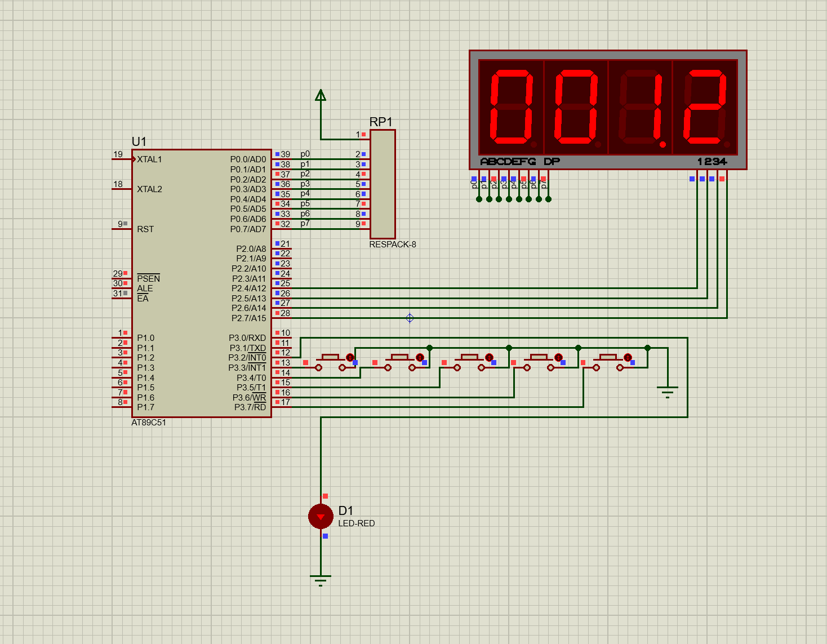Viewport: 827px width, 644px height.
Task: Click the 1234 digit-select label on display
Action: tap(713, 162)
